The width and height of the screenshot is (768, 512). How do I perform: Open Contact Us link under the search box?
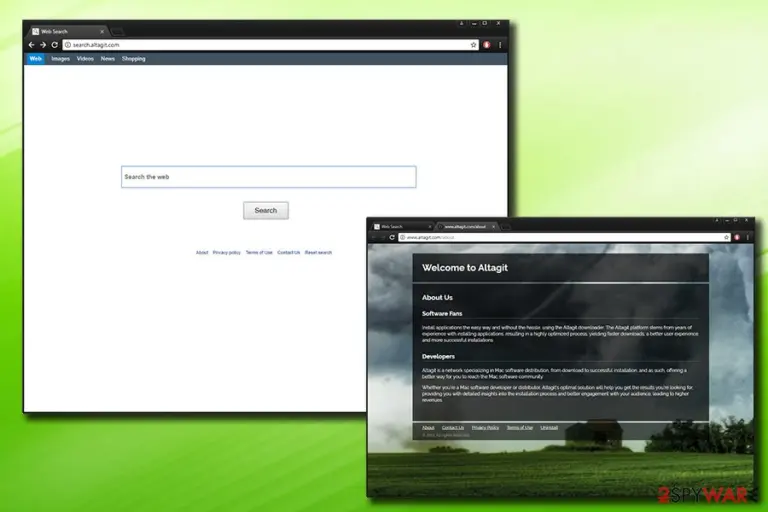(288, 252)
